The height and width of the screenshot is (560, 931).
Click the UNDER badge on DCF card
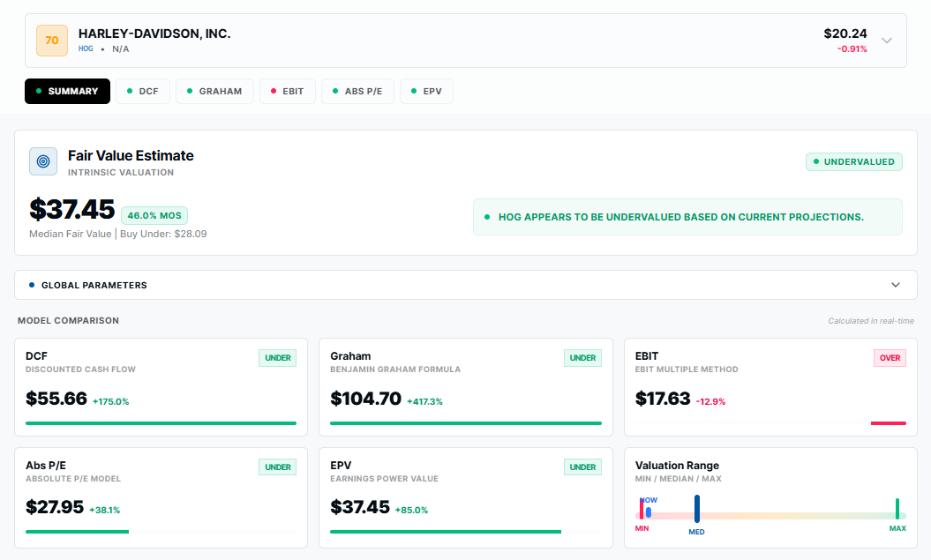277,358
